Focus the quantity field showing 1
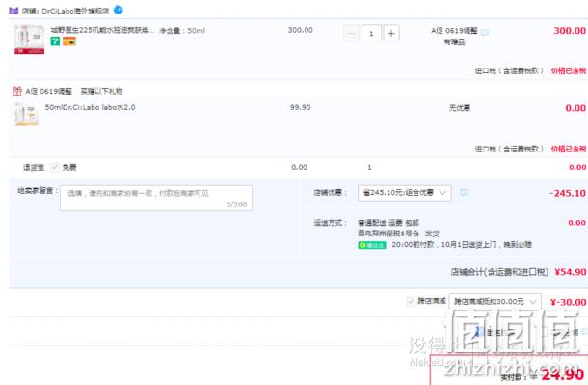 point(371,34)
